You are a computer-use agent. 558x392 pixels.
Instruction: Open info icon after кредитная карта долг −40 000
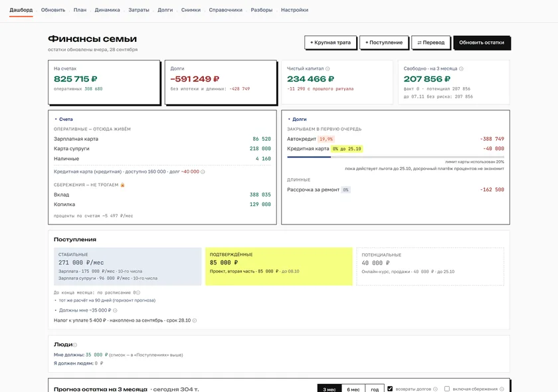203,172
